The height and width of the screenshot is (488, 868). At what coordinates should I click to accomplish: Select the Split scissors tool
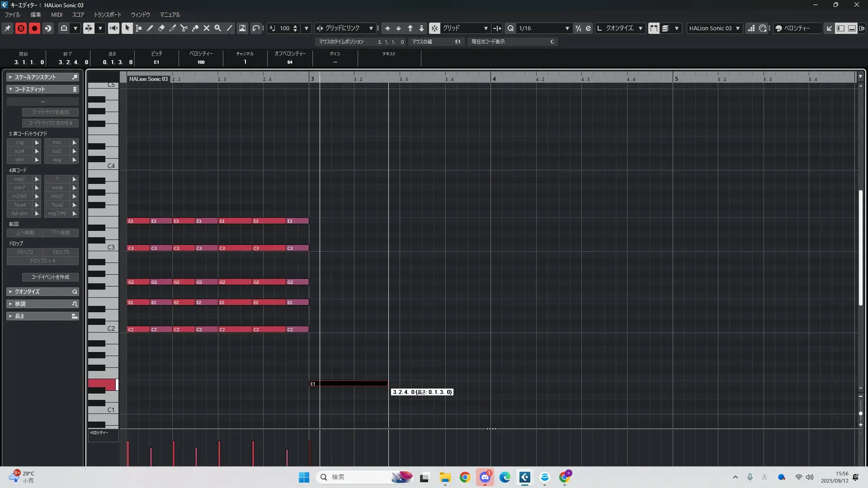(x=184, y=28)
